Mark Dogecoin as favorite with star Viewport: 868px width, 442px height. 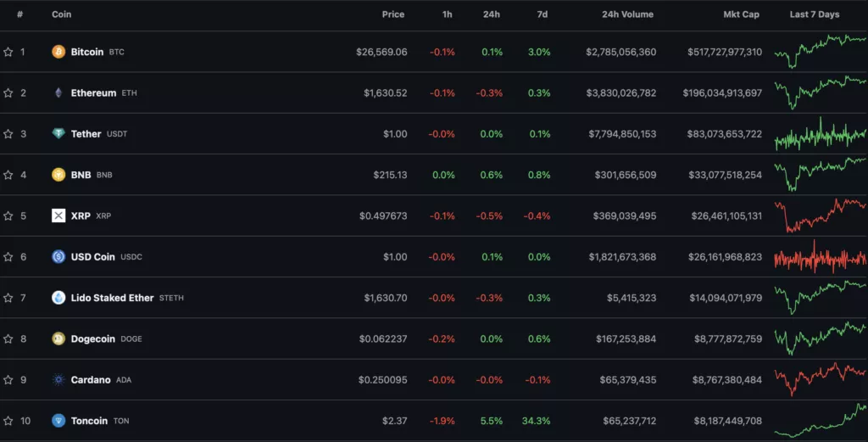[8, 338]
